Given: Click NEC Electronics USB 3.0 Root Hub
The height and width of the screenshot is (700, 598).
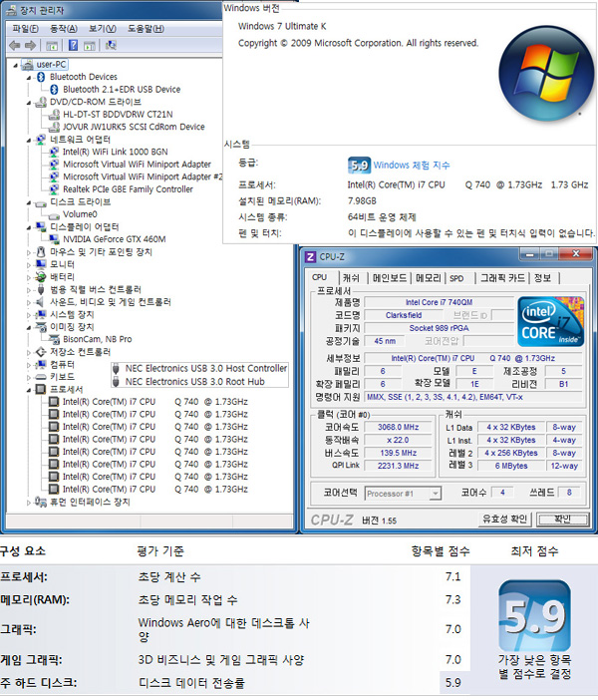Looking at the screenshot, I should point(194,382).
